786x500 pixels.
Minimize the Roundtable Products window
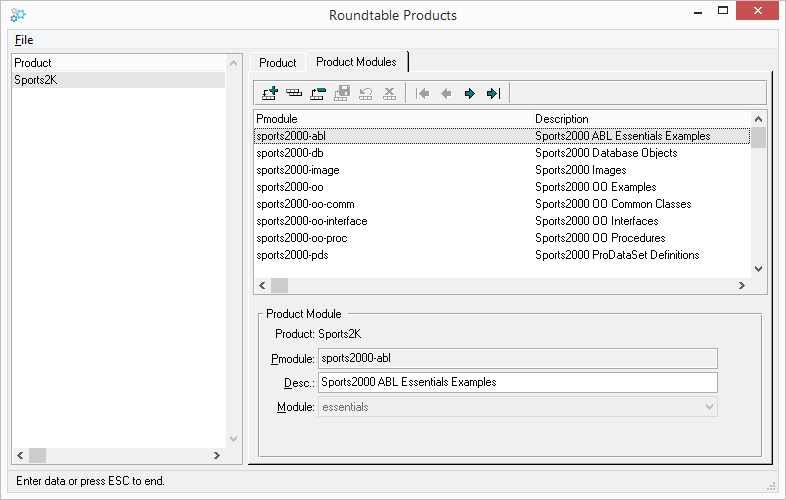tap(698, 11)
